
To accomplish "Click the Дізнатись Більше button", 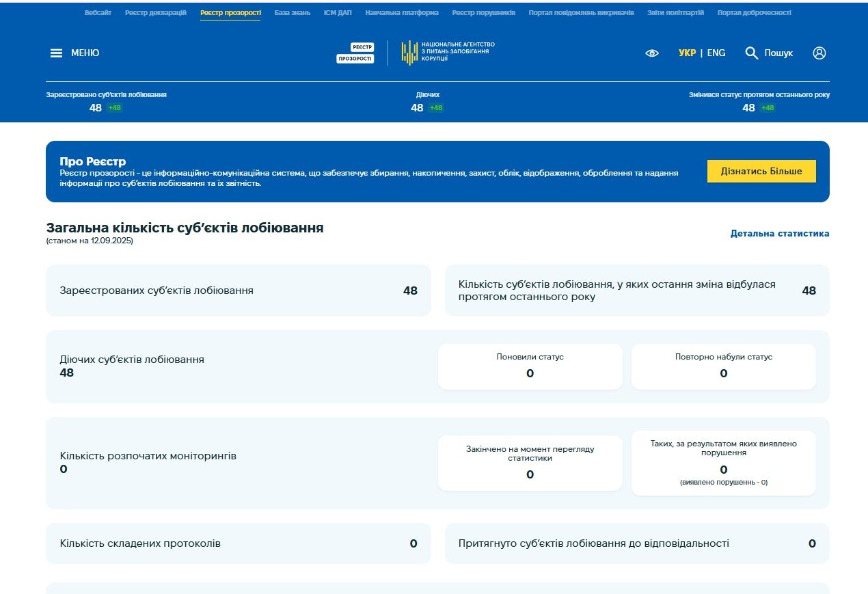I will click(x=761, y=171).
